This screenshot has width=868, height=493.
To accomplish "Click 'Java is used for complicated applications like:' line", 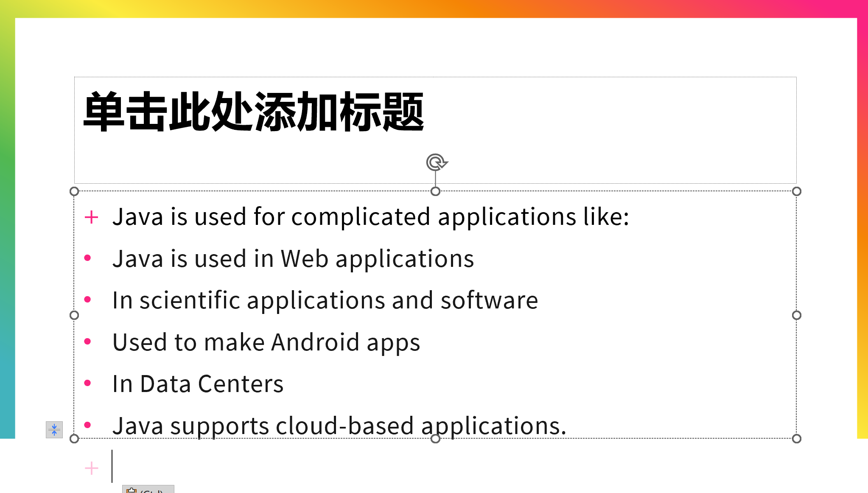I will pyautogui.click(x=370, y=217).
